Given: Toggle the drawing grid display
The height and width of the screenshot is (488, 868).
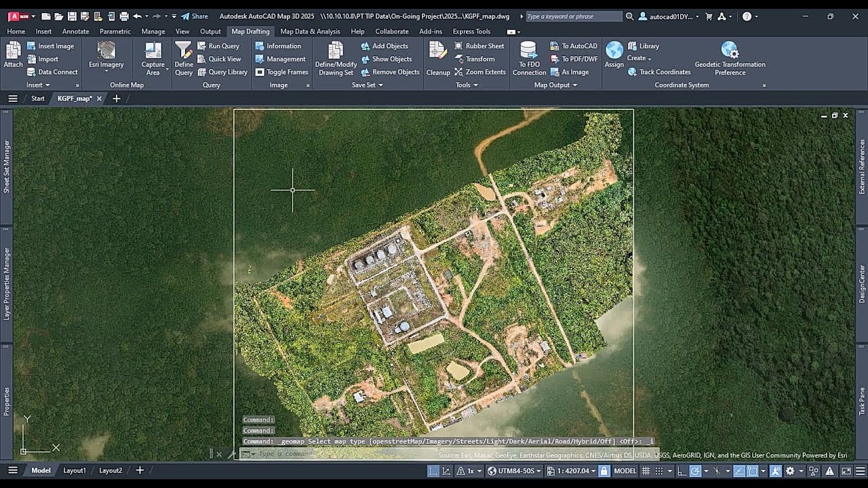Looking at the screenshot, I should point(646,471).
